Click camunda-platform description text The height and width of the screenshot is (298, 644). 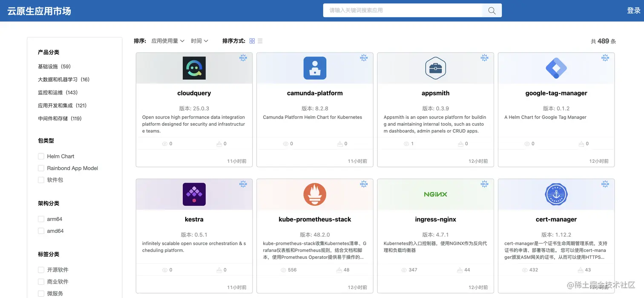point(313,117)
